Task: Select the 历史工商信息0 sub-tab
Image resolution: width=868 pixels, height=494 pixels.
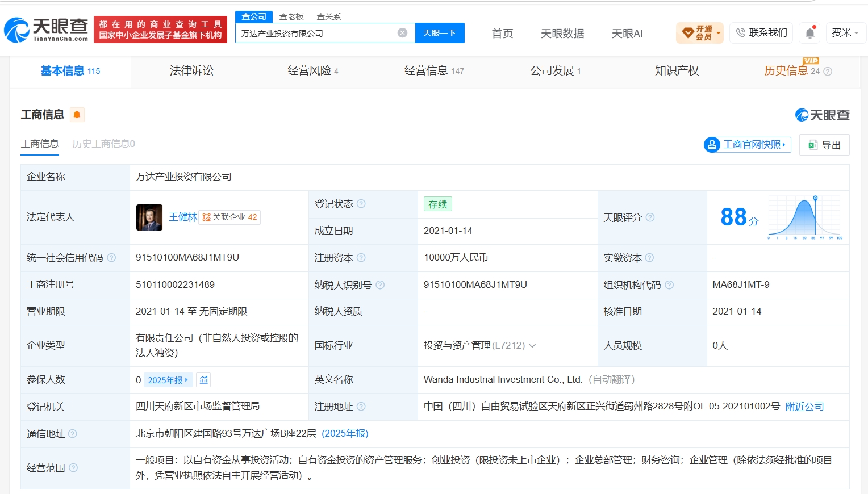Action: tap(104, 144)
